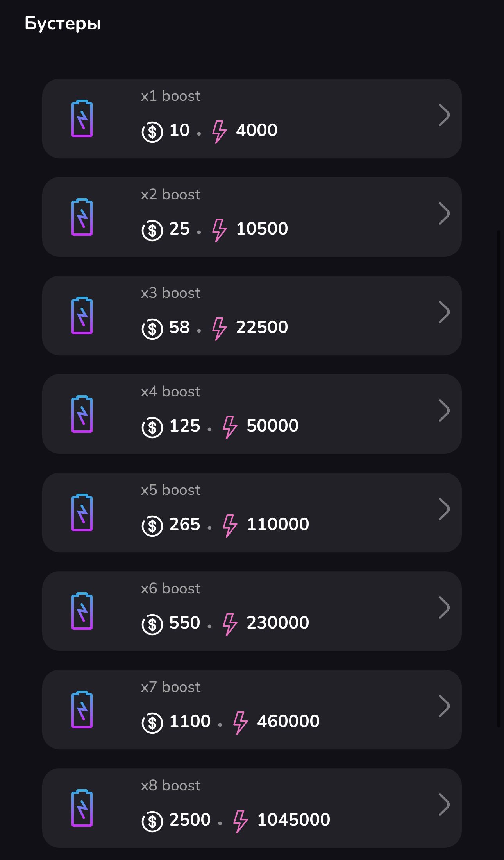Click the 58 coin price on x3 boost

[179, 327]
